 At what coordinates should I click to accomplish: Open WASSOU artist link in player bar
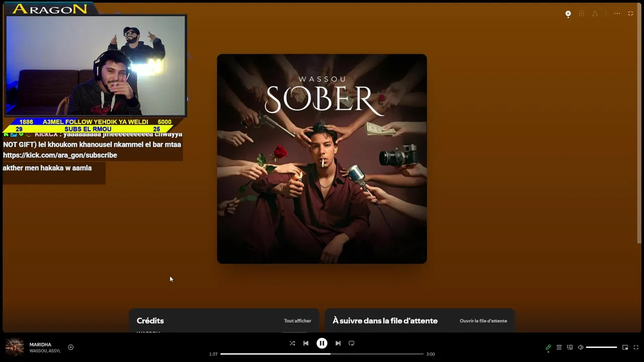[x=38, y=351]
